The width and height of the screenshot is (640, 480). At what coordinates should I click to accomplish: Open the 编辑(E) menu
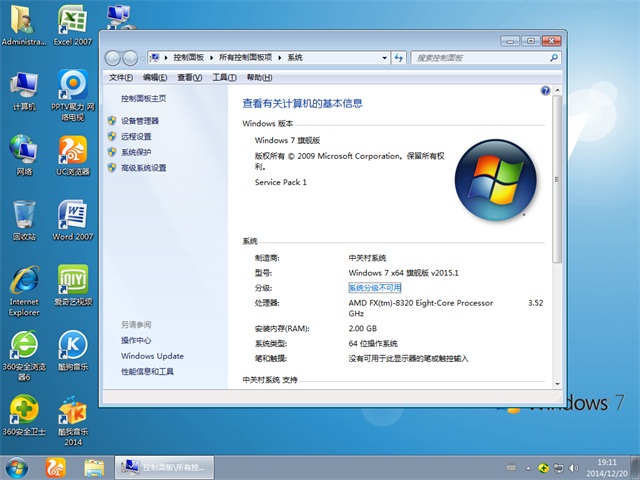pyautogui.click(x=155, y=77)
